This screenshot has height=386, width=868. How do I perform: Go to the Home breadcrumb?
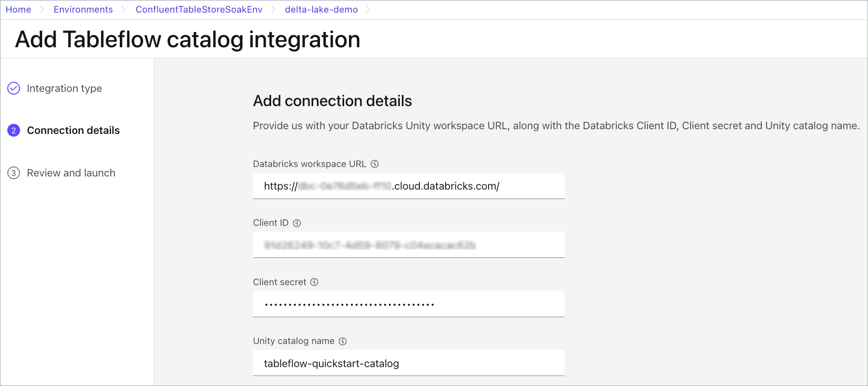click(x=18, y=9)
